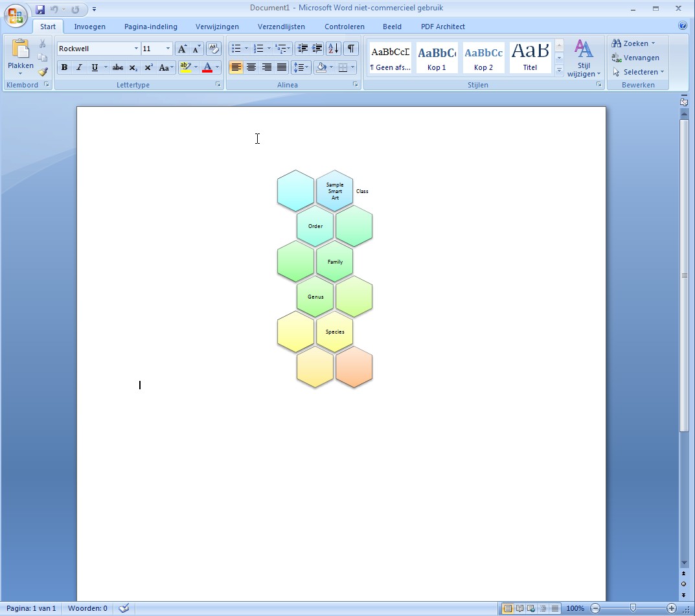Switch to the Invoegen tab

pos(89,27)
